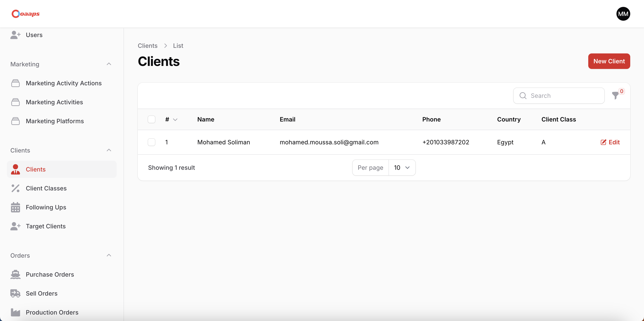Click the Clients breadcrumb link
This screenshot has width=644, height=321.
tap(147, 45)
